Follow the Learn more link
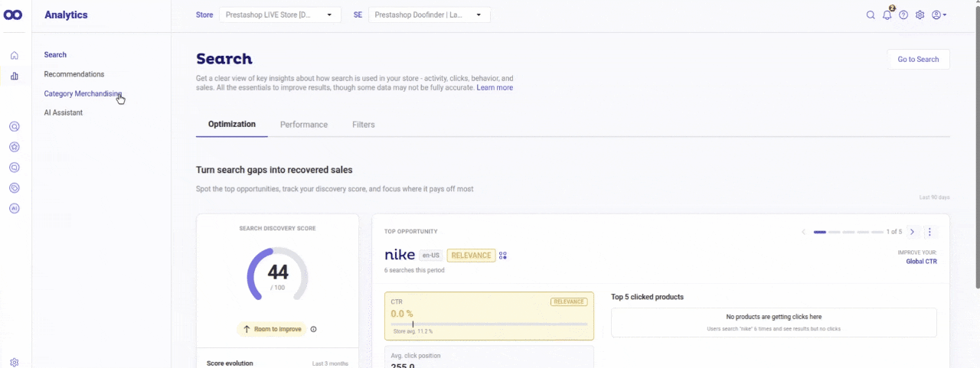 (495, 88)
